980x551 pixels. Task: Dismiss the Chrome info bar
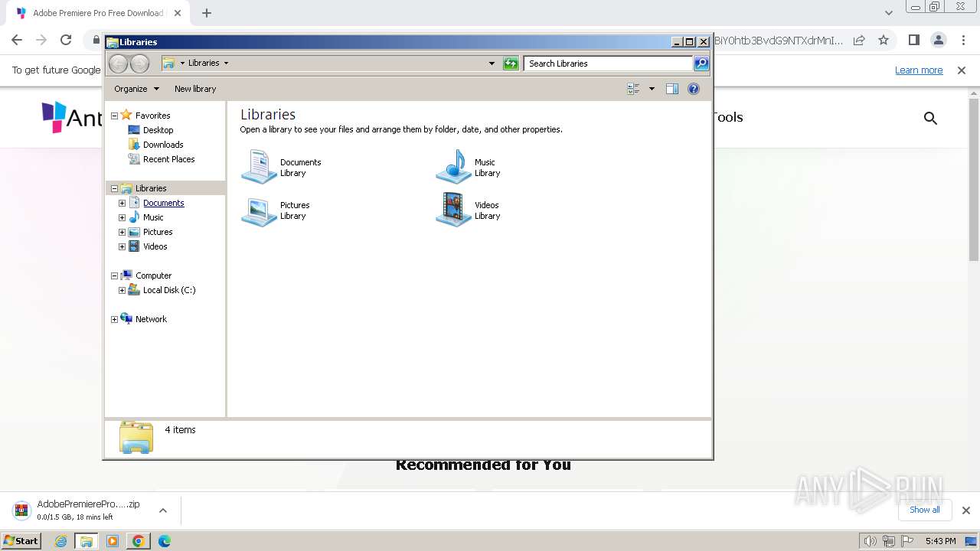click(962, 70)
